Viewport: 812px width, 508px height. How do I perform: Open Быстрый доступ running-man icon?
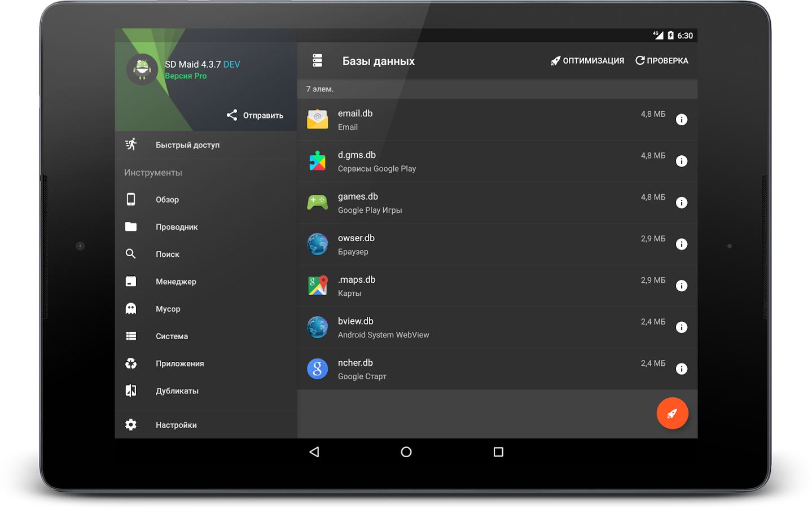click(131, 144)
